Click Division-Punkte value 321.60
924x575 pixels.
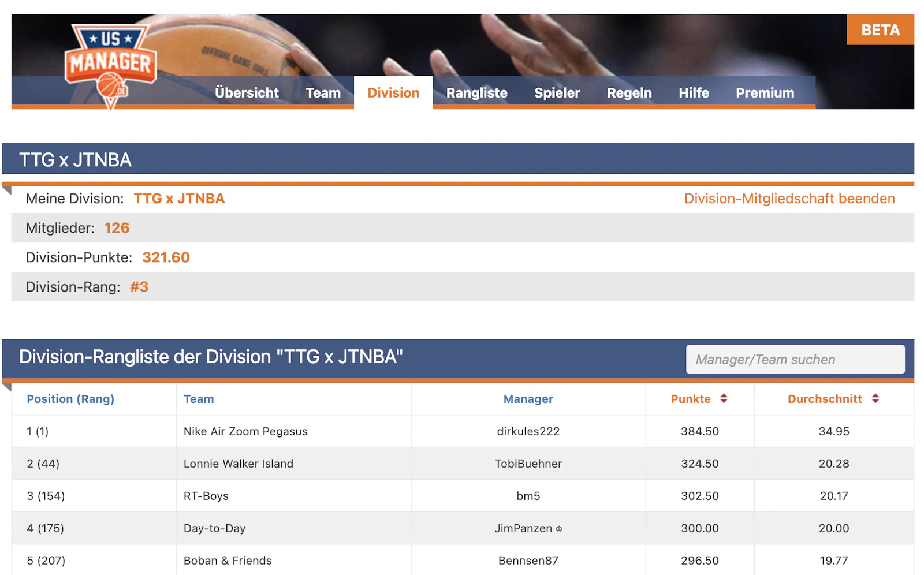click(x=166, y=257)
